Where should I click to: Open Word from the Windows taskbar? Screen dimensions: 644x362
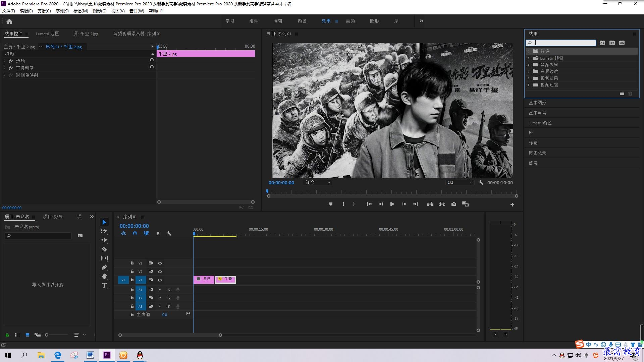90,355
